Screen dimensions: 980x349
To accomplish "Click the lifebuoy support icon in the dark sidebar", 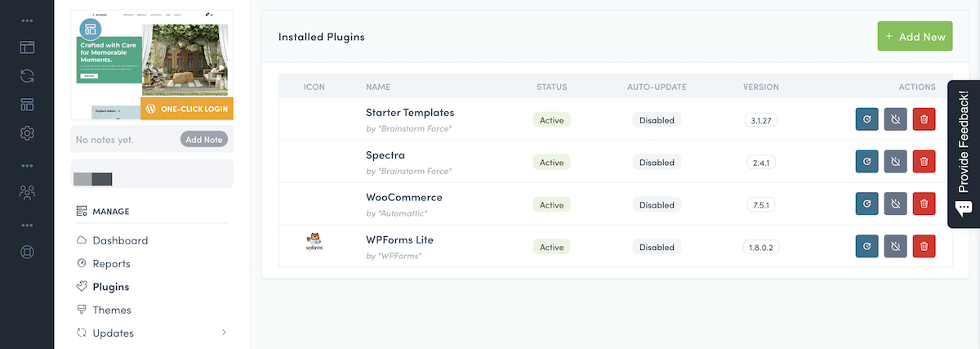I will [x=27, y=252].
